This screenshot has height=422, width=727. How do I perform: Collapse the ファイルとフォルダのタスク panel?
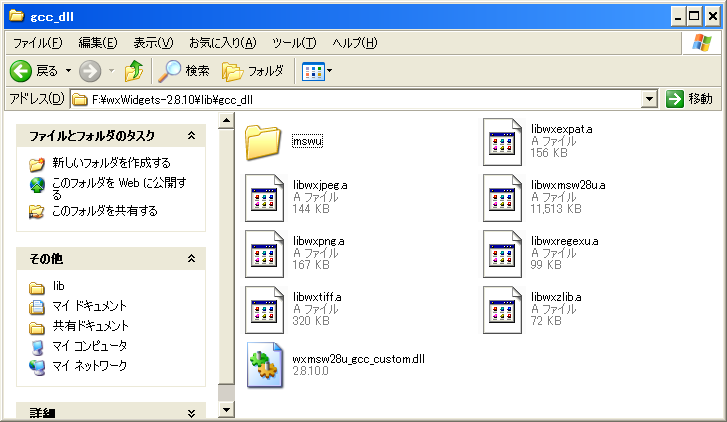click(x=191, y=136)
